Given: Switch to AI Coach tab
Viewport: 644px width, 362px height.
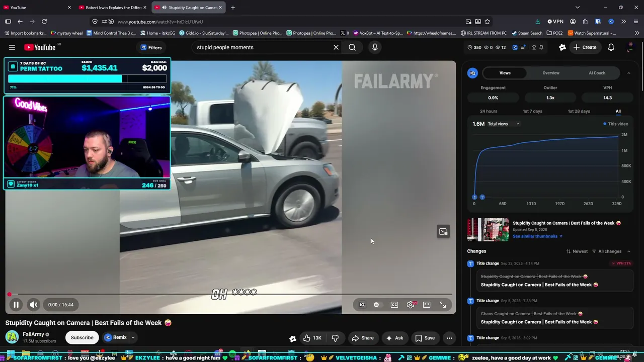Looking at the screenshot, I should coord(597,73).
